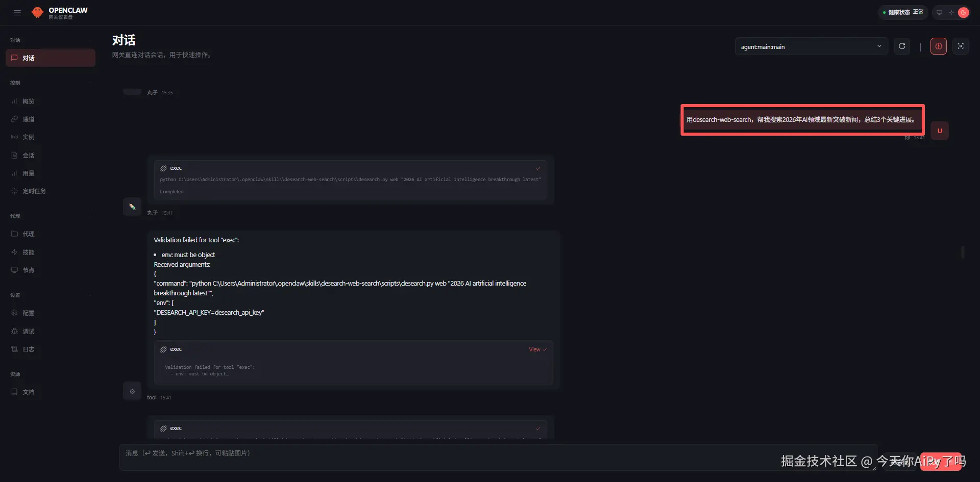Click the View link on exec card

click(534, 349)
